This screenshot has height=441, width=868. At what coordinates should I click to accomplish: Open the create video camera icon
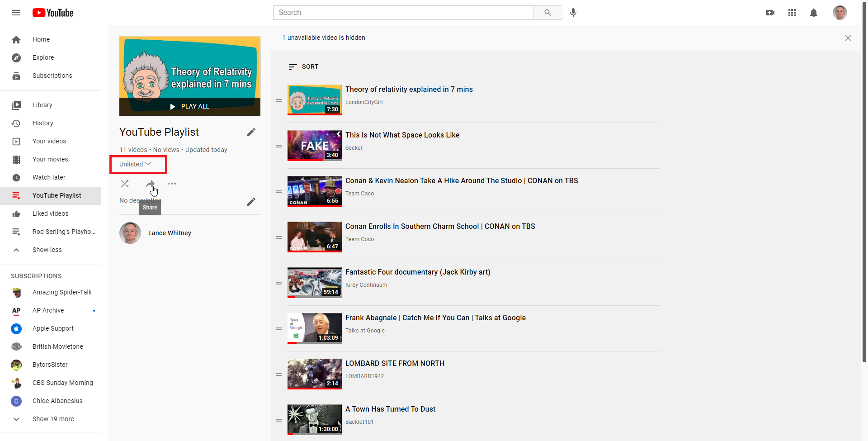tap(770, 13)
